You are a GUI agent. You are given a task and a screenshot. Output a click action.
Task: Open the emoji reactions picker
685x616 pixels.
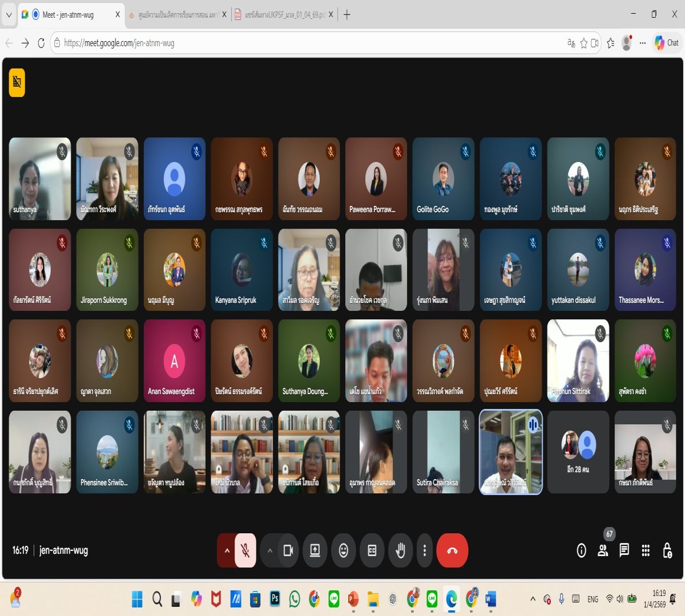pyautogui.click(x=343, y=550)
